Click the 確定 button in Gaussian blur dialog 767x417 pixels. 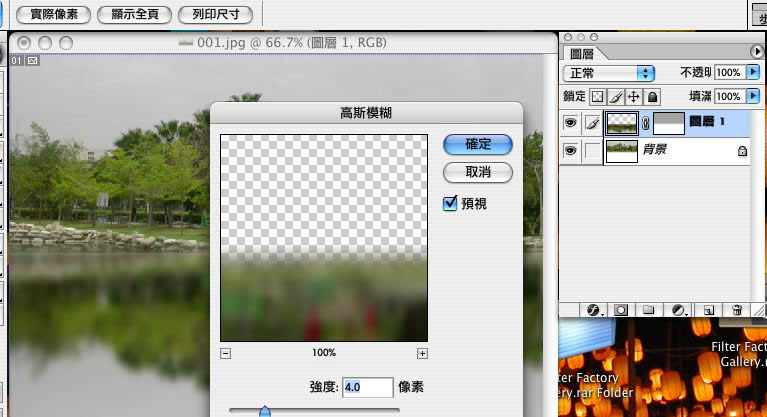pos(477,144)
